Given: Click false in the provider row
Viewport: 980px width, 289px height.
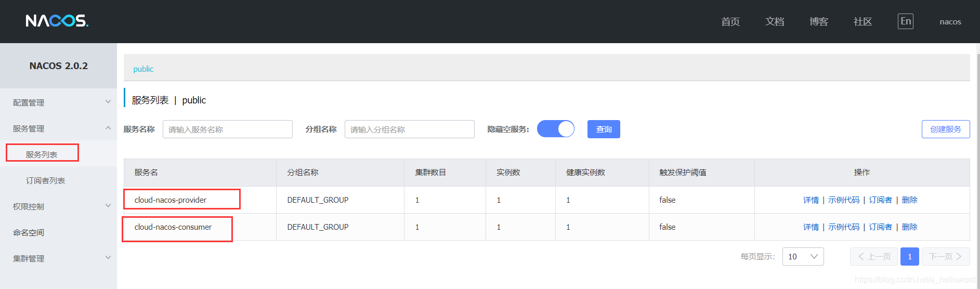Looking at the screenshot, I should 668,200.
